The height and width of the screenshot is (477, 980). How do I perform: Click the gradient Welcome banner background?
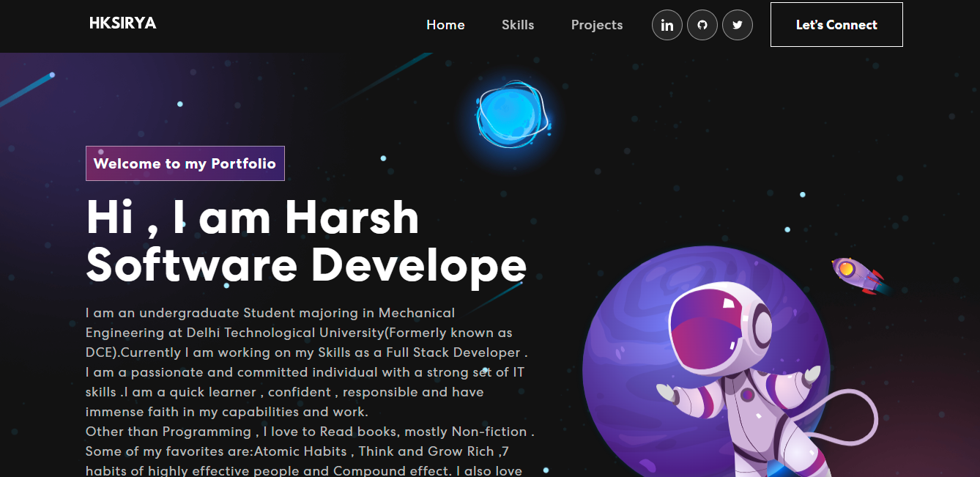click(x=185, y=163)
